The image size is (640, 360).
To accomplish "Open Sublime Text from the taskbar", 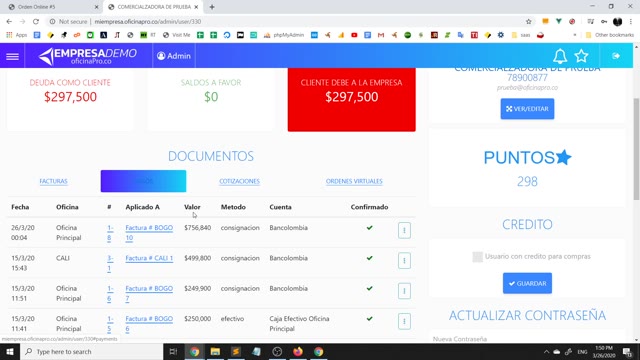I will point(236,351).
